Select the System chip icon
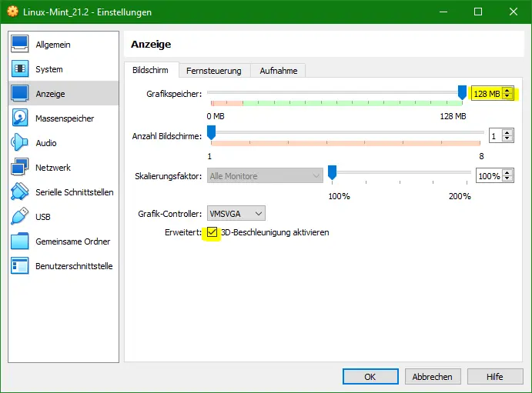Viewport: 532px width, 393px height. (x=20, y=69)
